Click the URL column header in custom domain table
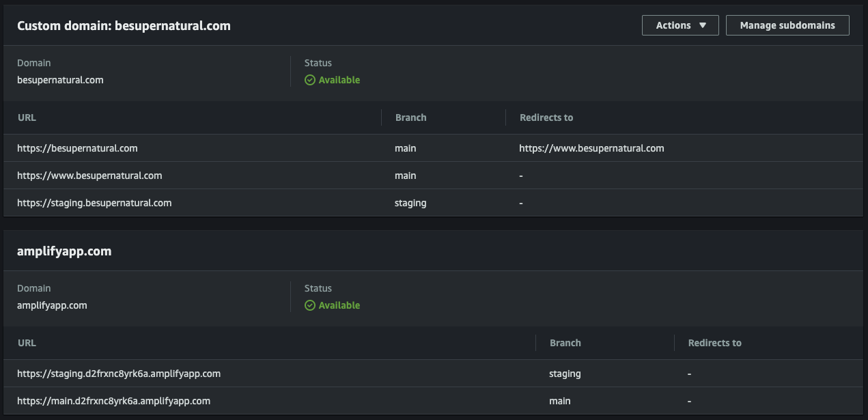Viewport: 868px width, 420px height. pyautogui.click(x=27, y=117)
